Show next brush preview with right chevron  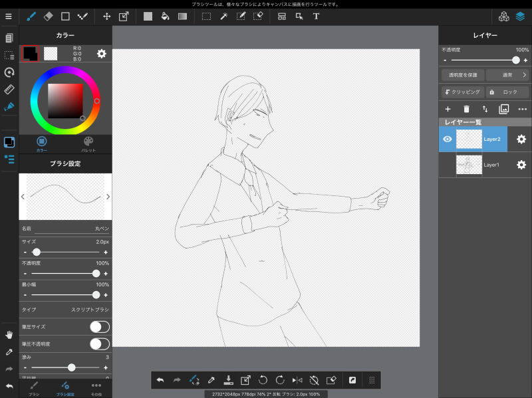pyautogui.click(x=108, y=197)
